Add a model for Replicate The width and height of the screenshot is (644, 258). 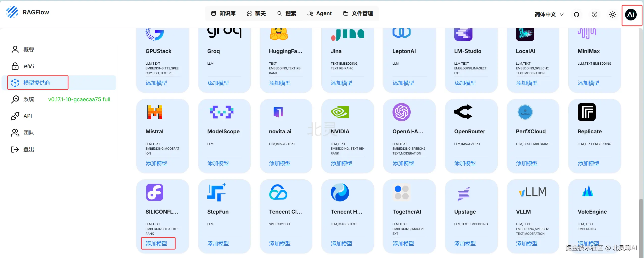tap(589, 163)
